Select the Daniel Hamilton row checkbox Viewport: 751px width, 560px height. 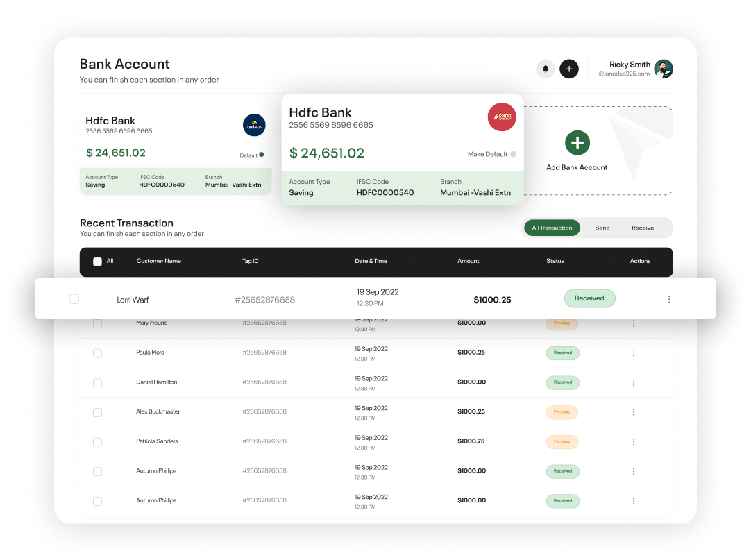tap(97, 382)
